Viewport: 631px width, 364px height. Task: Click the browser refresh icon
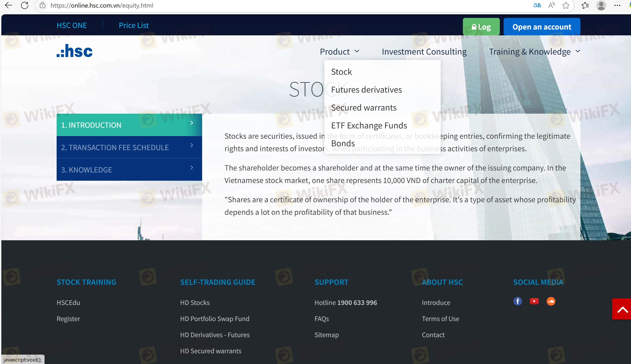[24, 5]
